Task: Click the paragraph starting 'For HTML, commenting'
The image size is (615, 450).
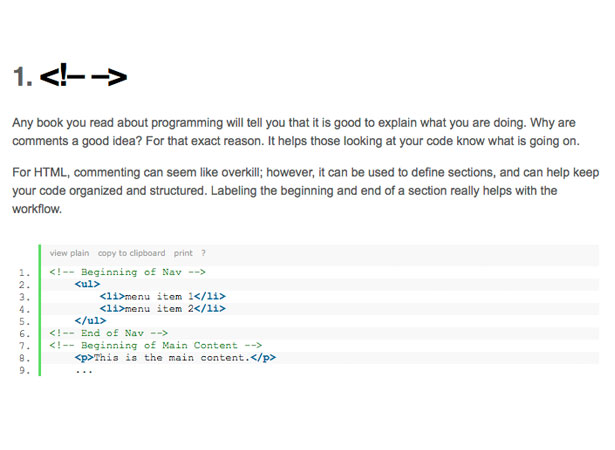Action: click(x=306, y=191)
